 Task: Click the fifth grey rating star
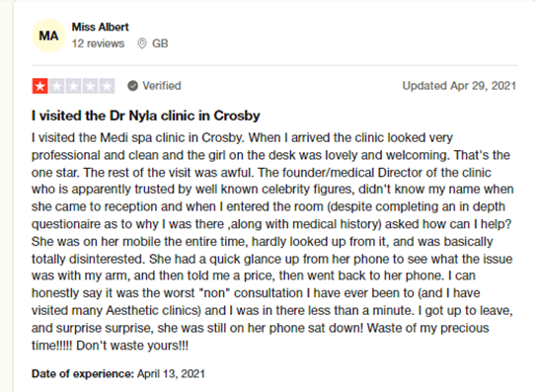pos(107,86)
